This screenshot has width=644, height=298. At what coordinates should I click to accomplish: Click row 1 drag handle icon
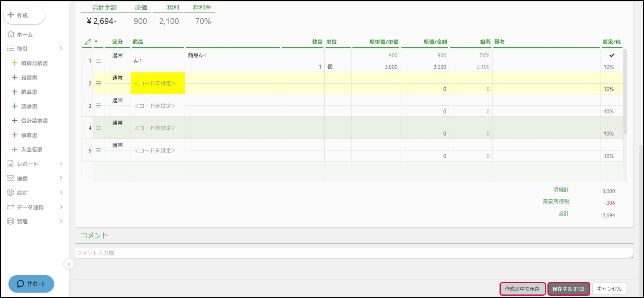coord(99,61)
